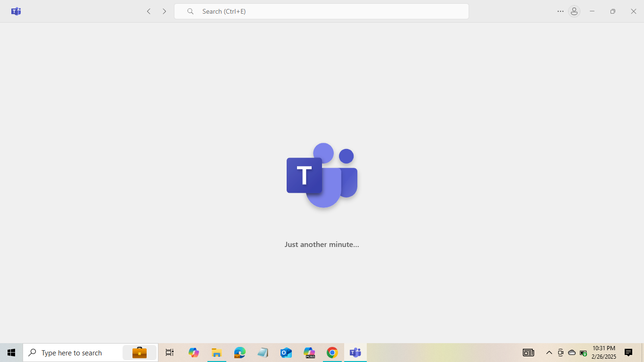Open File Explorer from the taskbar

216,353
